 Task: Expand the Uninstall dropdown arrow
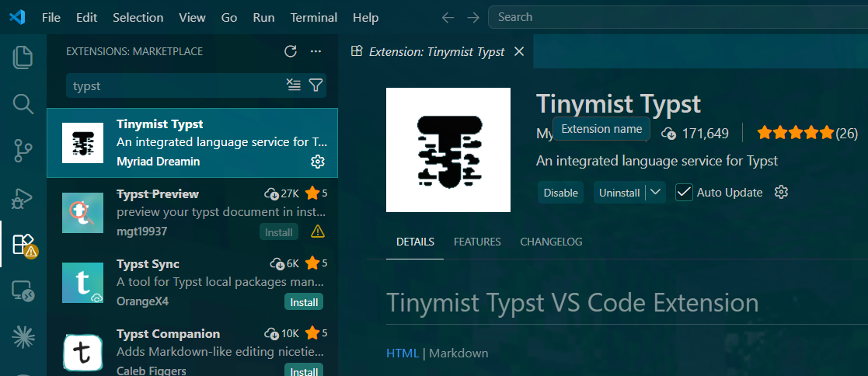(x=655, y=192)
